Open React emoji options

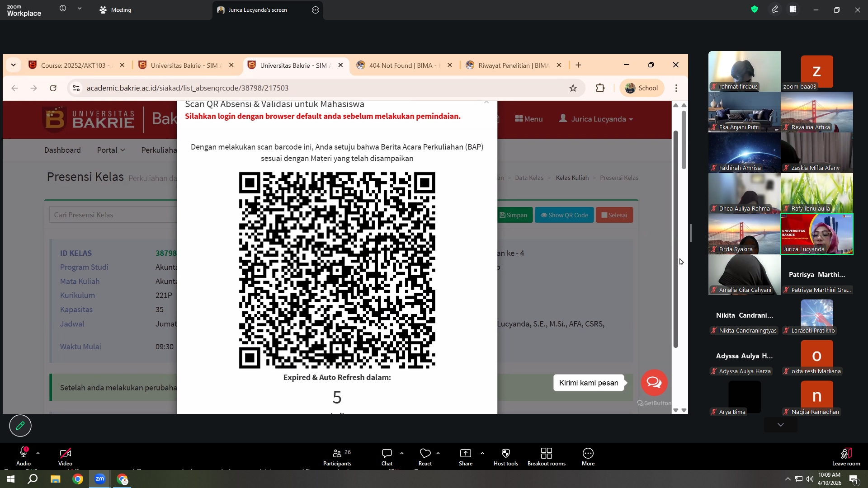[x=425, y=456]
